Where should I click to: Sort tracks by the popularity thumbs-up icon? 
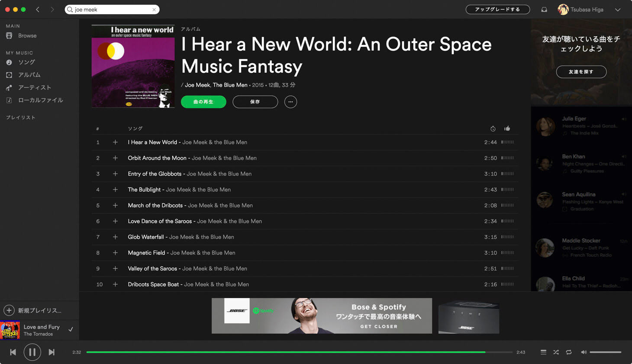(507, 129)
